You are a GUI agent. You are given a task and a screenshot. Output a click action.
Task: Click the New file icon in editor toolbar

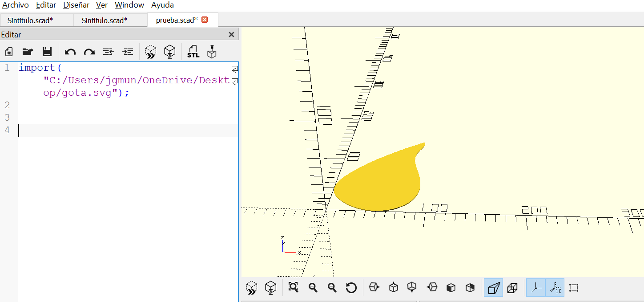(9, 52)
